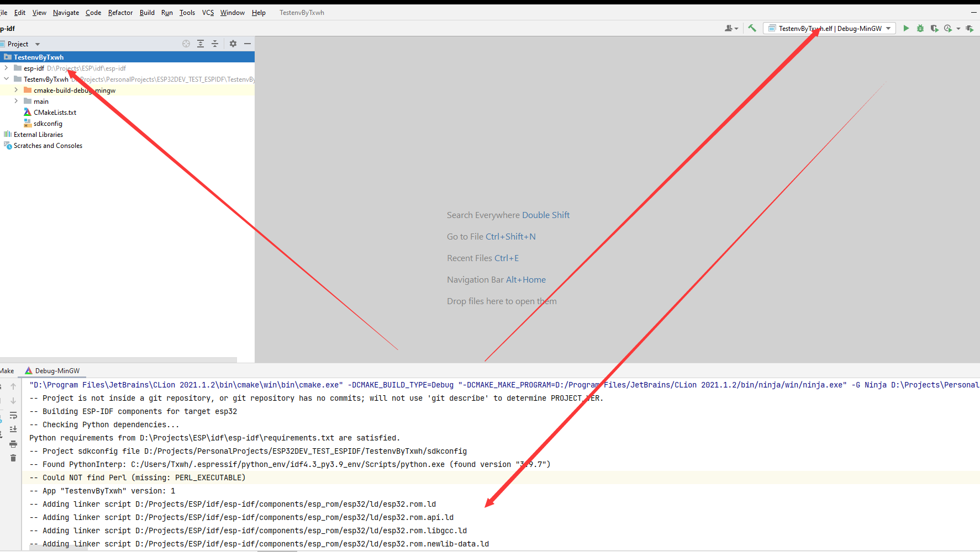Open the Help menu
980x552 pixels.
pos(259,12)
